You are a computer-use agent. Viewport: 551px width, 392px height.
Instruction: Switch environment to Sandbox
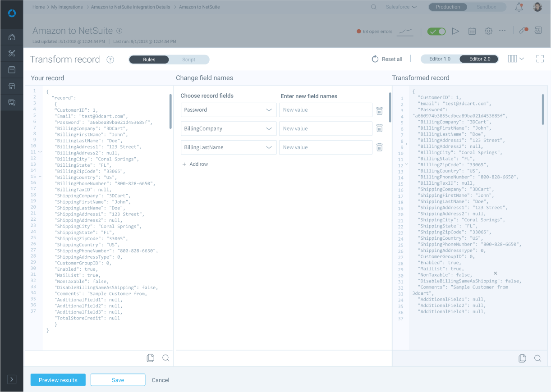point(486,7)
